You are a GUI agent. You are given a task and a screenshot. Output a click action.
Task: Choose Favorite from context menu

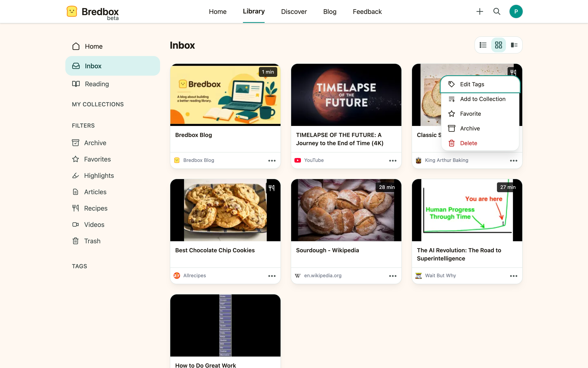480,114
